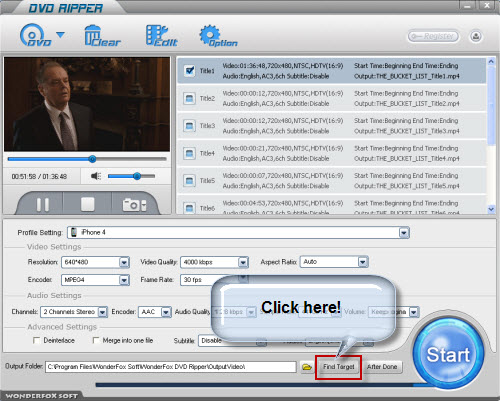The height and width of the screenshot is (401, 500).
Task: Open the video Encoder MPEG4 dropdown
Action: 124,280
